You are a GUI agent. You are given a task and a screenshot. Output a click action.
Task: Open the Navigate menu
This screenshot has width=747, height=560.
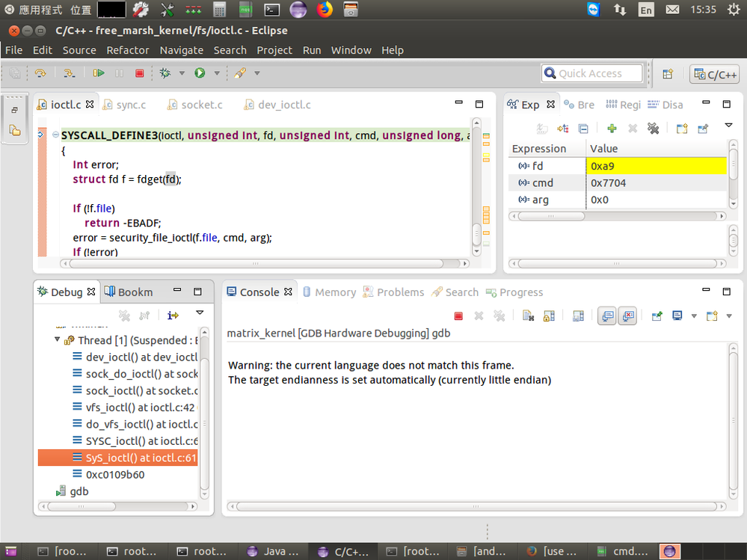pos(182,50)
